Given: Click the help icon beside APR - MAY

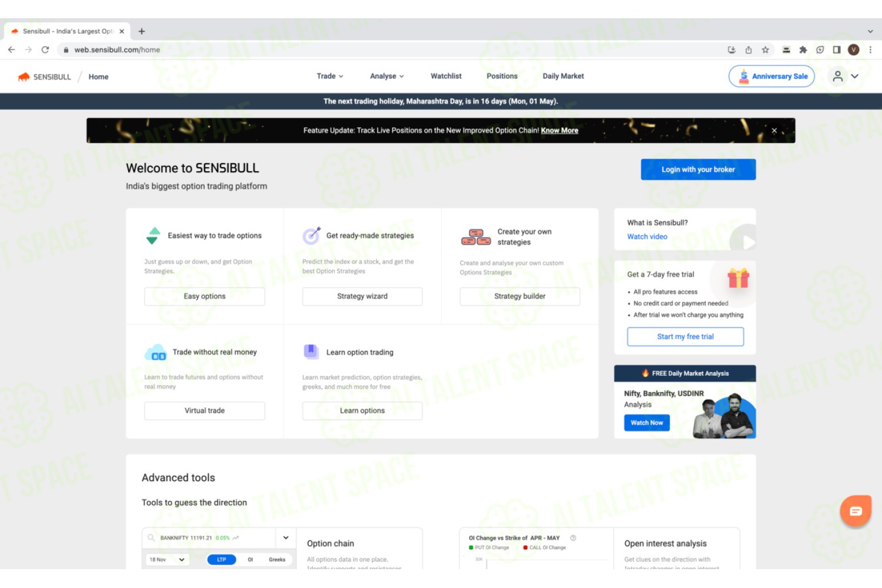Looking at the screenshot, I should (573, 538).
